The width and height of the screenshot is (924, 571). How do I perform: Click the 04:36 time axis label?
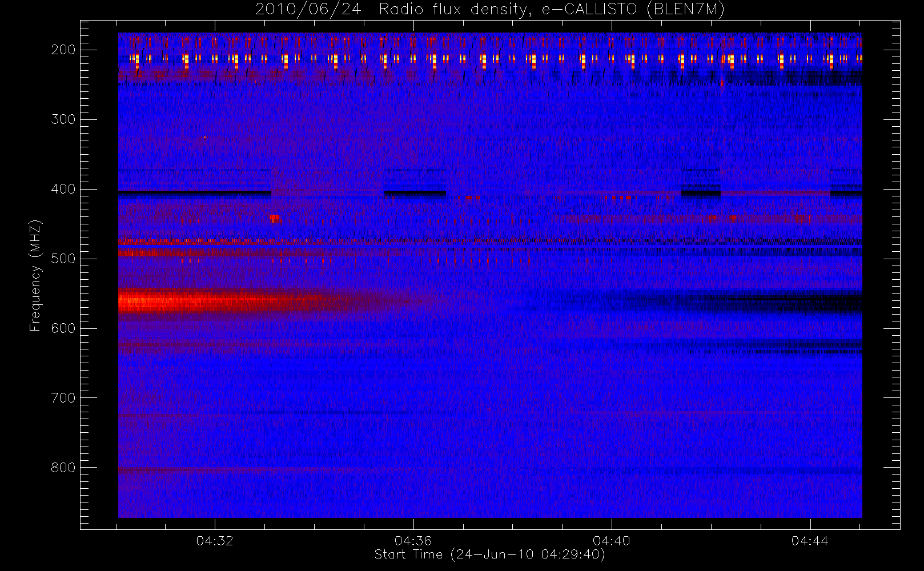tap(413, 541)
